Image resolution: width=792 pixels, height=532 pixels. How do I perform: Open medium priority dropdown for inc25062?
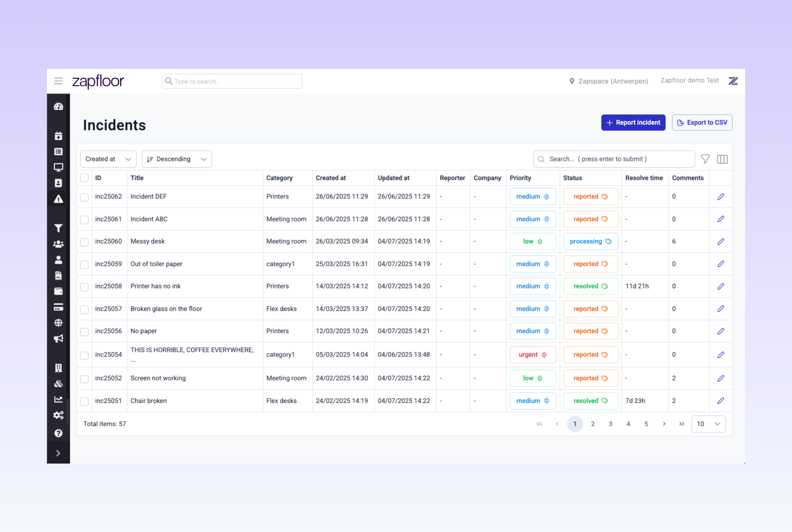tap(533, 197)
